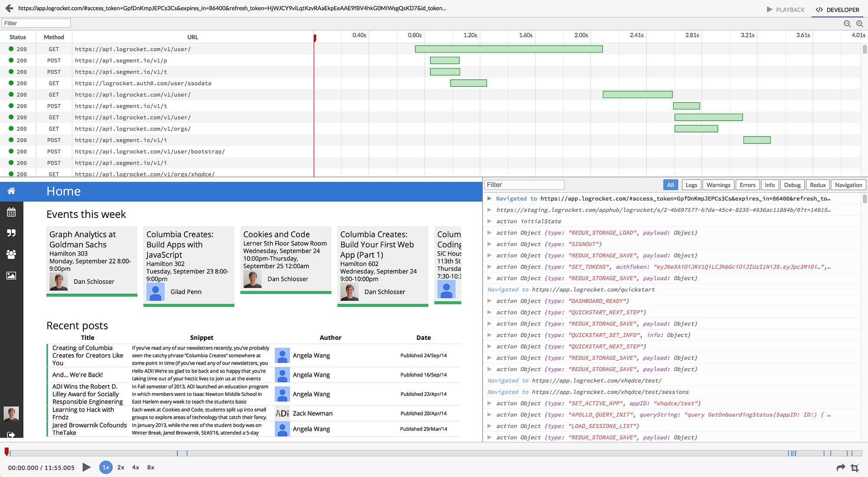
Task: Click the back arrow icon
Action: click(x=9, y=8)
